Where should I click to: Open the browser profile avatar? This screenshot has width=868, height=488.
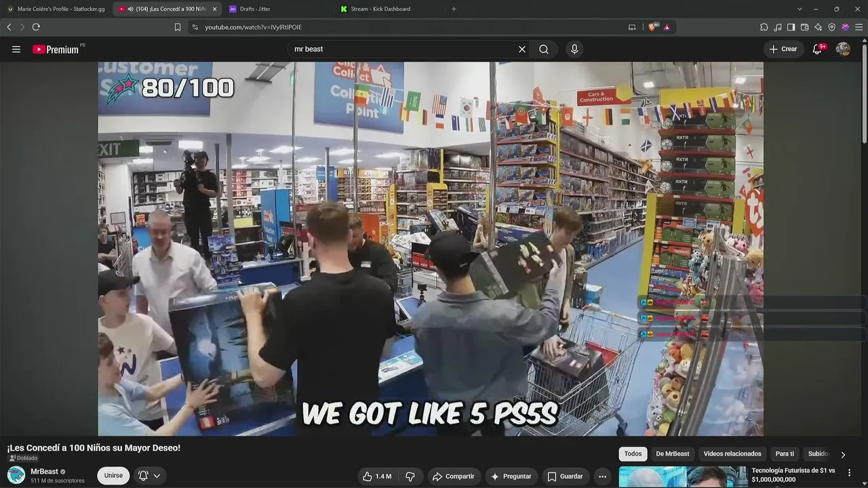[846, 27]
